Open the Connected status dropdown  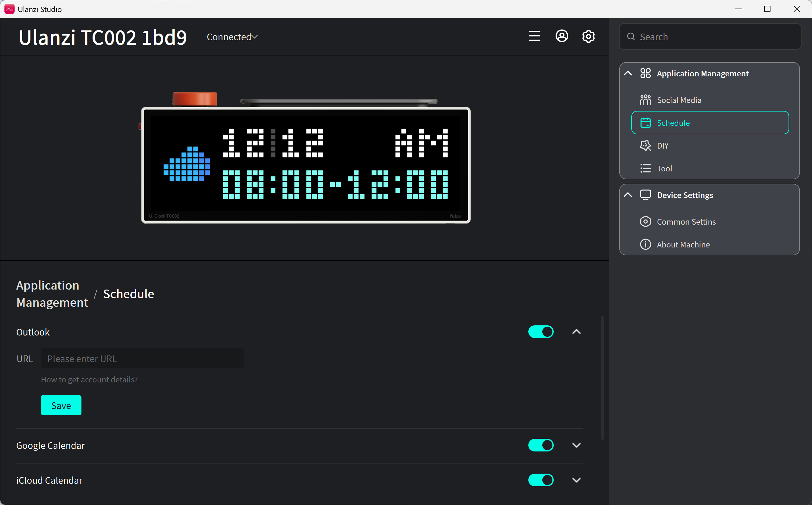pyautogui.click(x=233, y=37)
